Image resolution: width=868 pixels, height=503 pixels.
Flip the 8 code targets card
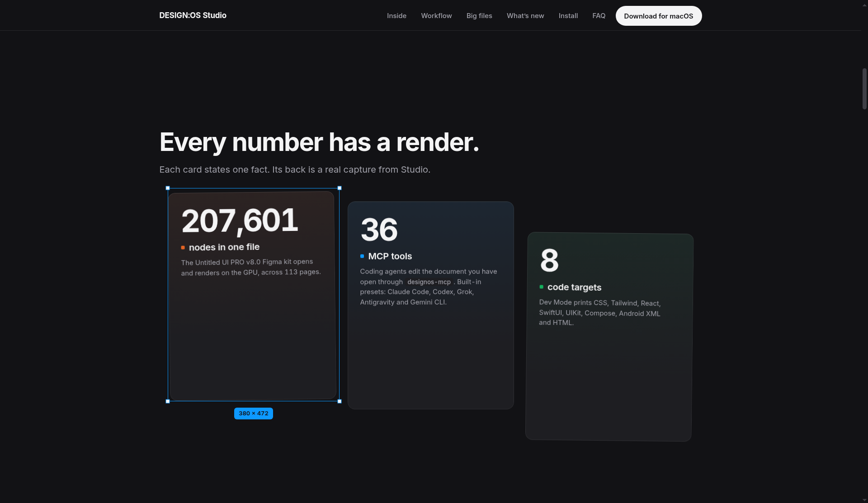coord(609,337)
